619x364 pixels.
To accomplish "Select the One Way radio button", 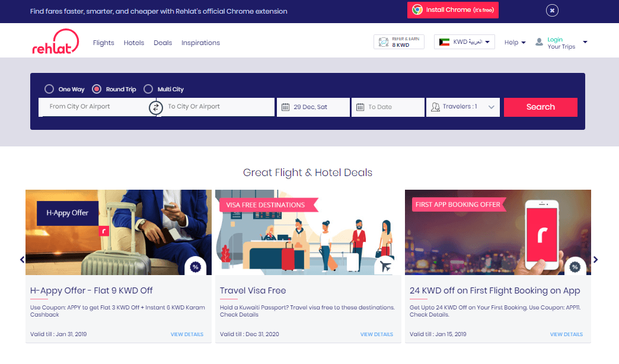I will click(49, 89).
